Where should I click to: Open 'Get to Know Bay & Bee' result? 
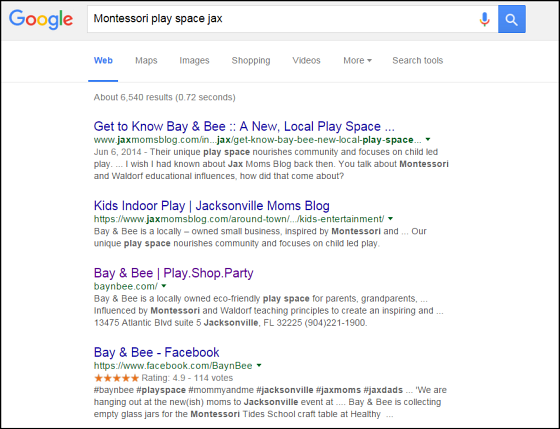click(244, 126)
